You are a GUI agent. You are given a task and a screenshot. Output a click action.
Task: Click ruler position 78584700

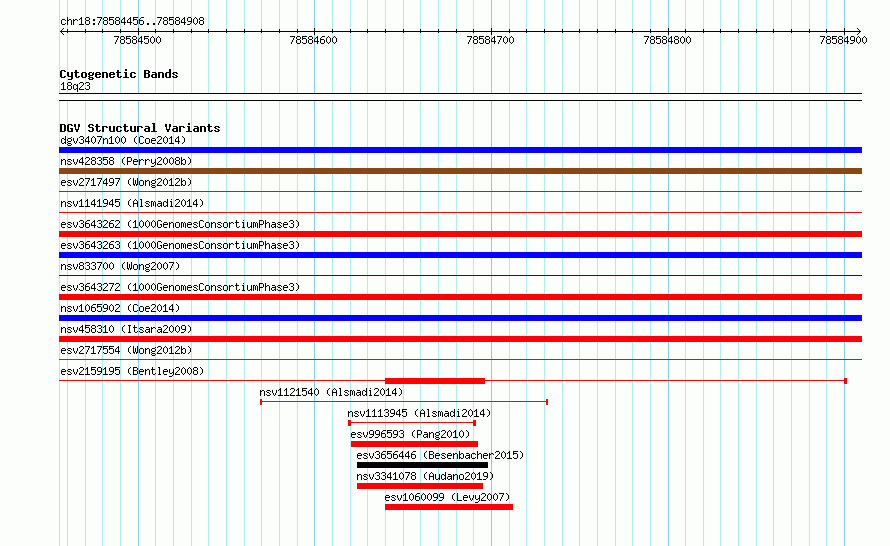(x=490, y=40)
